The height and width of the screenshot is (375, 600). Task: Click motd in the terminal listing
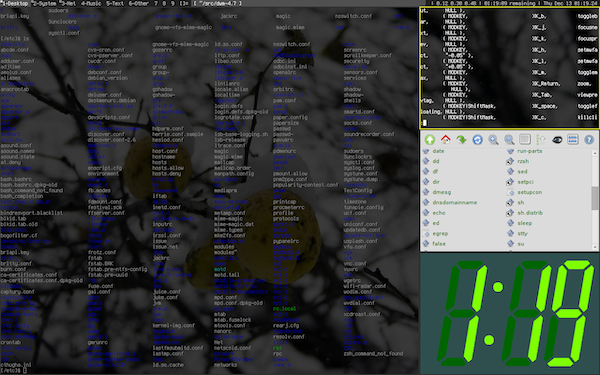tap(220, 269)
